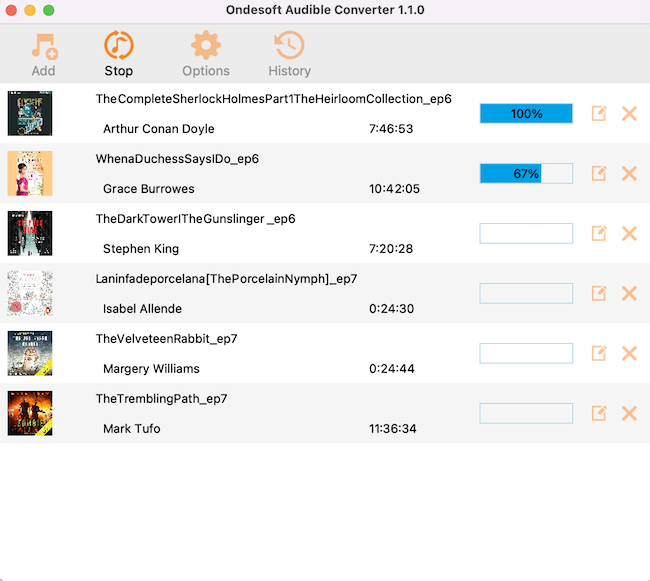This screenshot has width=650, height=581.
Task: Remove the TheVelveteenRabbit_ep7 entry
Action: pos(629,353)
